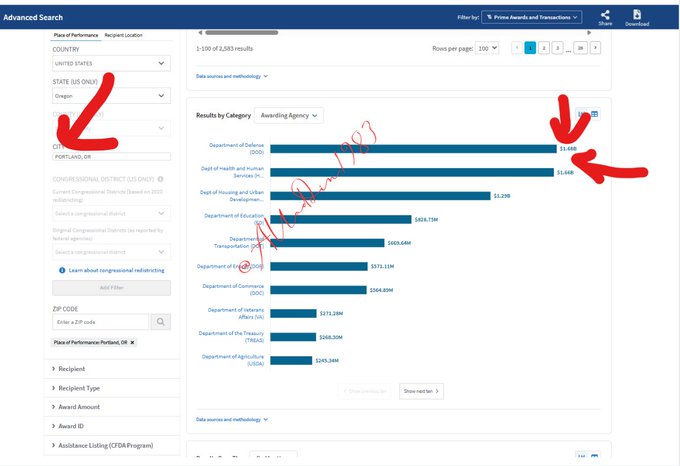680x466 pixels.
Task: Click the Download icon in header
Action: point(637,15)
